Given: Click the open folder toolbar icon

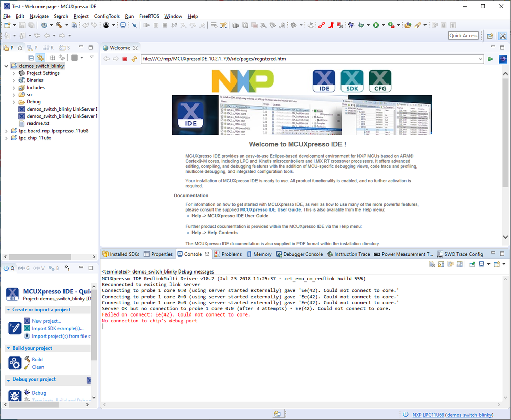Looking at the screenshot, I should pos(408,25).
